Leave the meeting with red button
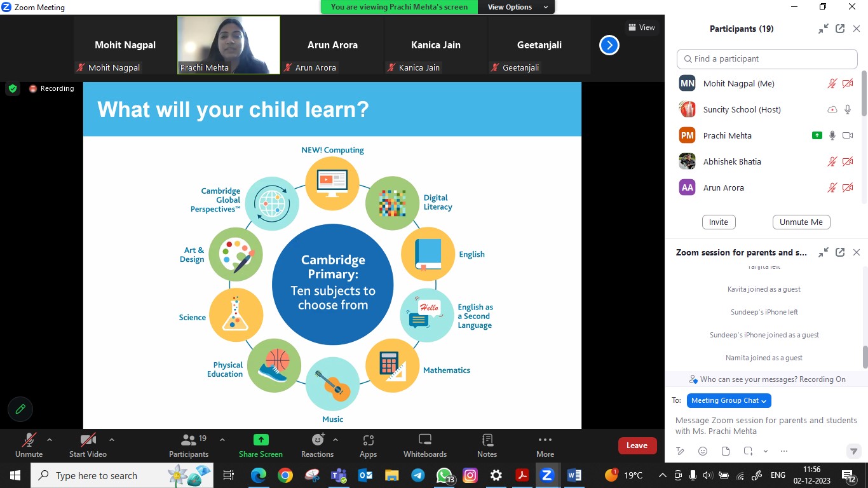Image resolution: width=868 pixels, height=488 pixels. 637,445
